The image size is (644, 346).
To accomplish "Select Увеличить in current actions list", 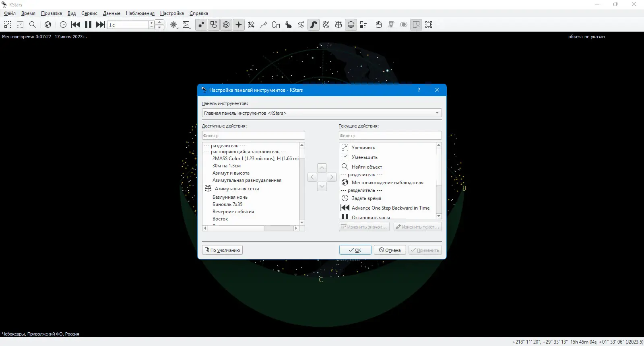I will [x=388, y=148].
